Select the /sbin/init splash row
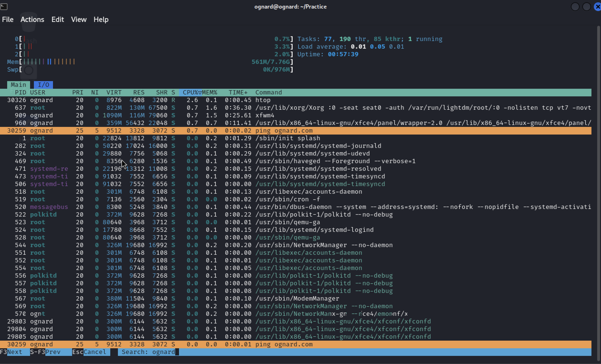Screen dimensions: 601x364 click(296, 138)
